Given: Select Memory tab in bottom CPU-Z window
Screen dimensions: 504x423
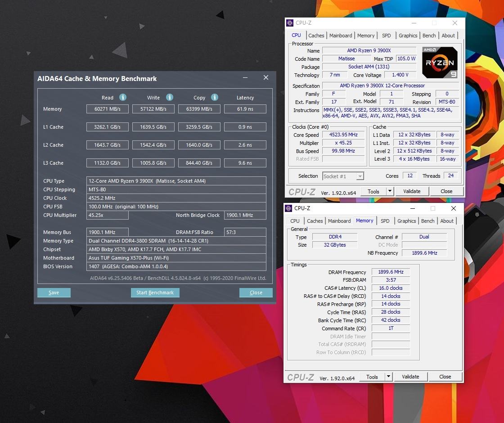Looking at the screenshot, I should 364,221.
